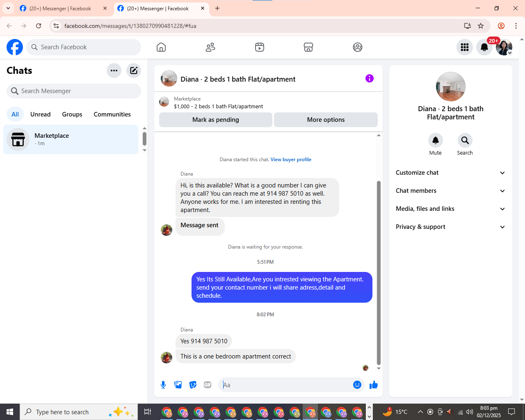
Task: Open the Facebook menu grid icon
Action: tap(465, 47)
